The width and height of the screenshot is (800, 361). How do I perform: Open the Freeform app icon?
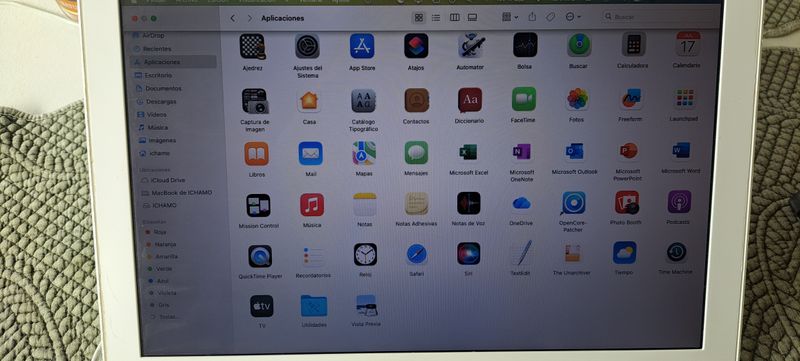[x=631, y=98]
